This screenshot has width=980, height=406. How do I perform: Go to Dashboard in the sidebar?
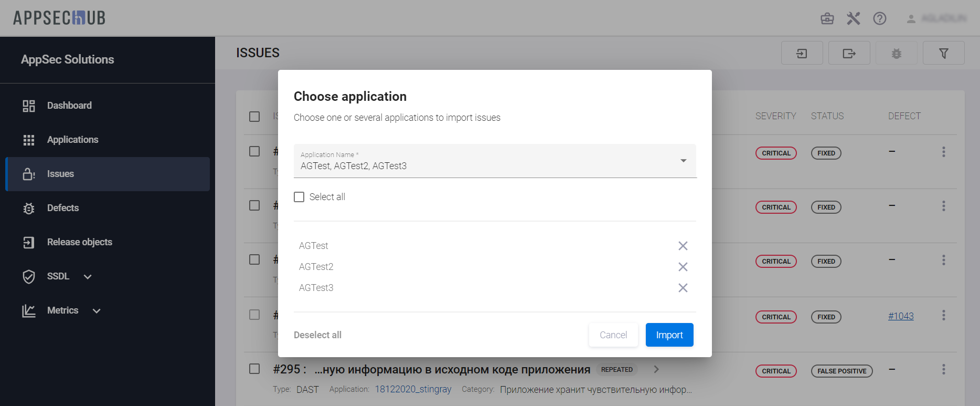tap(69, 106)
